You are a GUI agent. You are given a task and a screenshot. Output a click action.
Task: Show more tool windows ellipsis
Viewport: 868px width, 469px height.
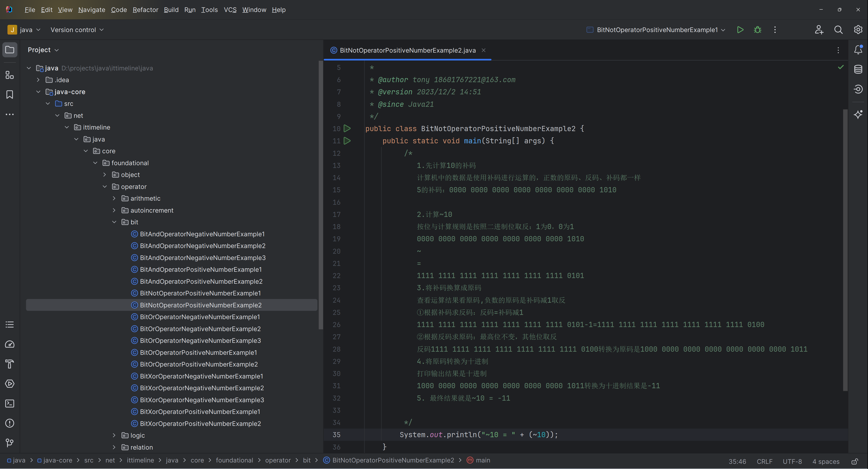pyautogui.click(x=10, y=114)
